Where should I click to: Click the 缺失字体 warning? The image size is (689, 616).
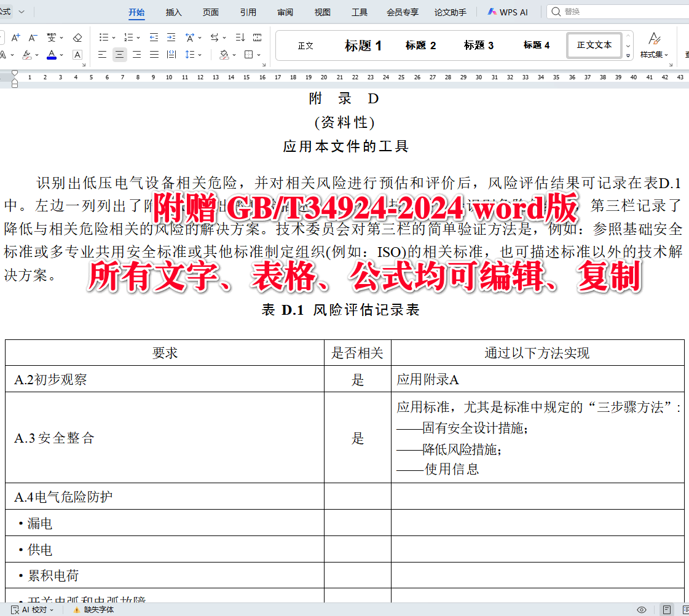point(93,610)
